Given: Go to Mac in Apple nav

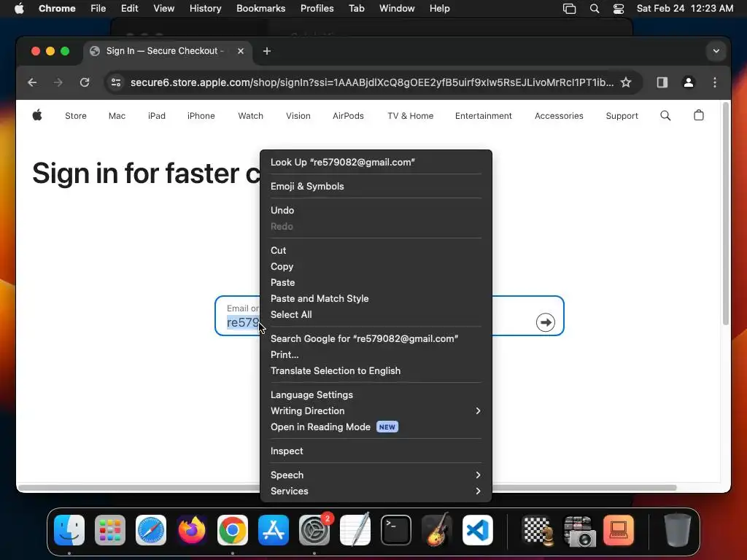Looking at the screenshot, I should coord(117,116).
